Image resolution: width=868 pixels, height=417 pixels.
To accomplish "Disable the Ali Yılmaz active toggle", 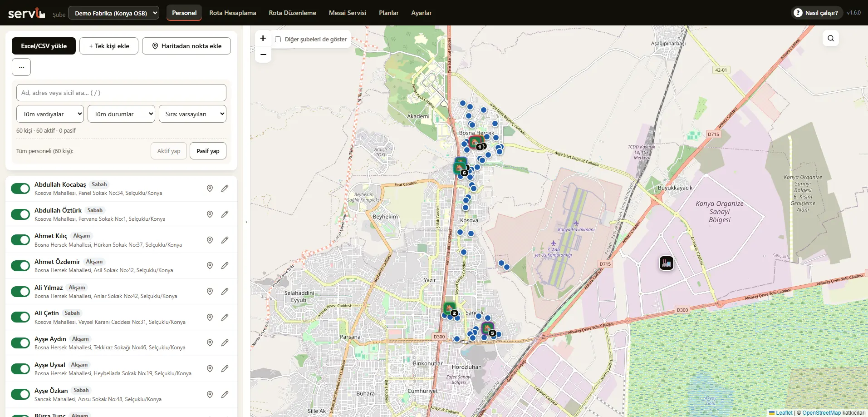I will click(20, 291).
